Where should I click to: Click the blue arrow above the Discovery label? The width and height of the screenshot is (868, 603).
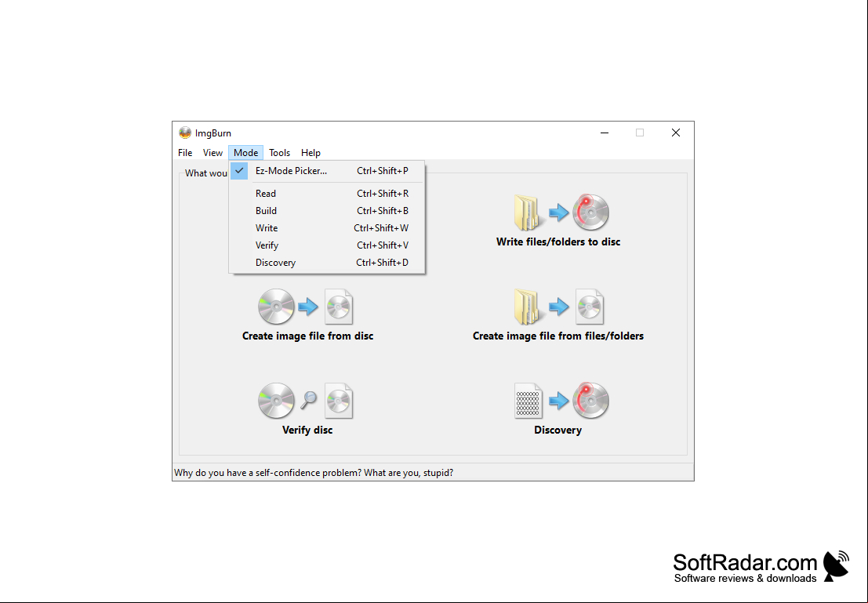tap(558, 401)
